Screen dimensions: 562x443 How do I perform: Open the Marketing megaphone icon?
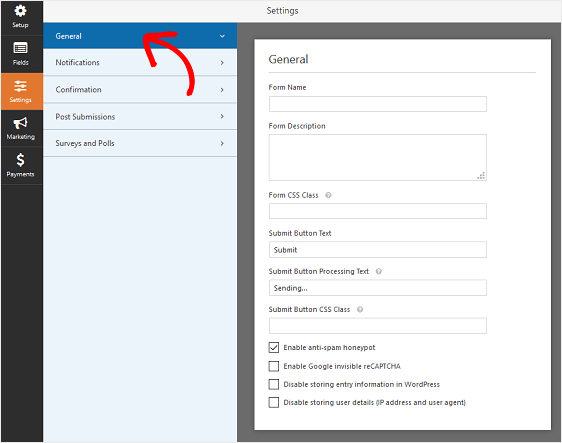(x=20, y=123)
